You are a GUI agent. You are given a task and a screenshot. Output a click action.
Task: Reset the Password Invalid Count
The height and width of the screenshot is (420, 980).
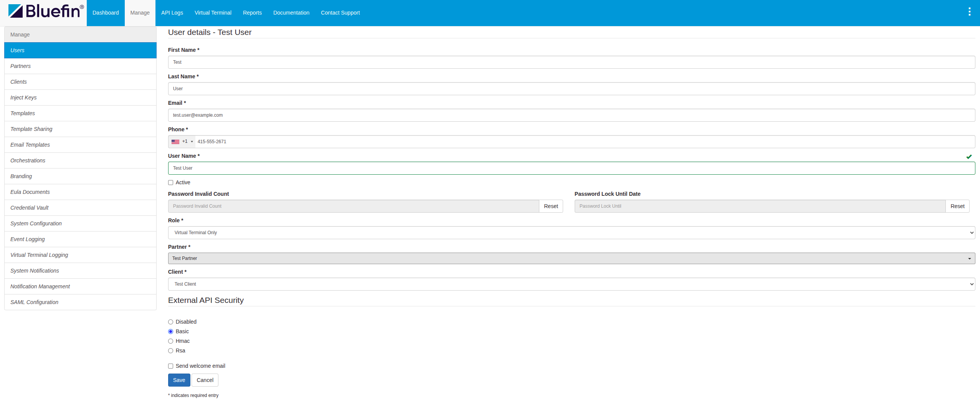tap(550, 206)
